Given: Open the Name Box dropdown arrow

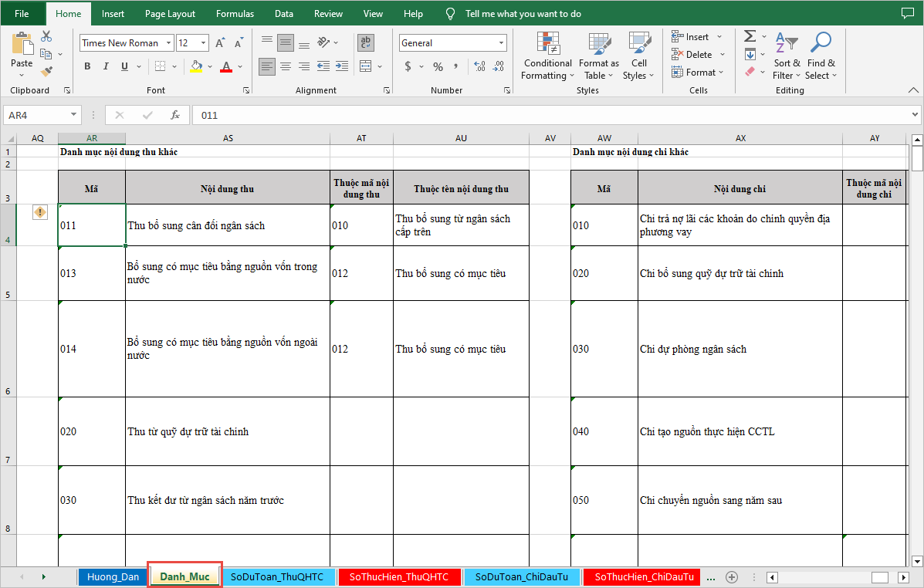Looking at the screenshot, I should tap(74, 115).
